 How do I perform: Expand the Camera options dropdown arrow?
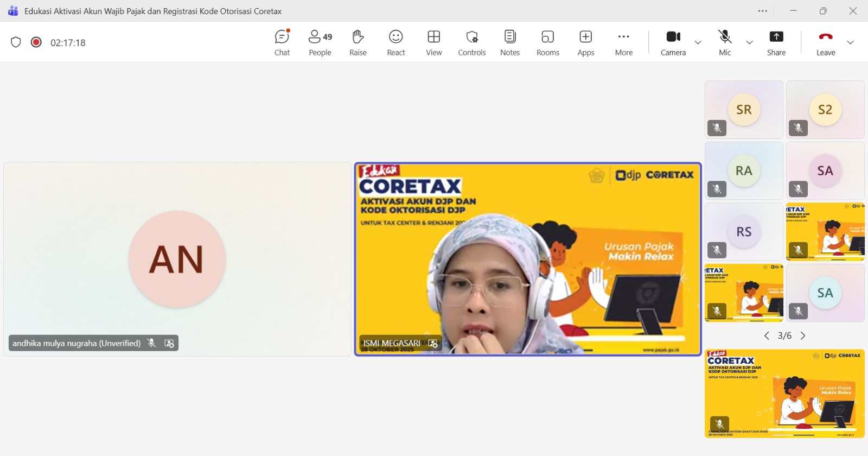click(x=698, y=42)
